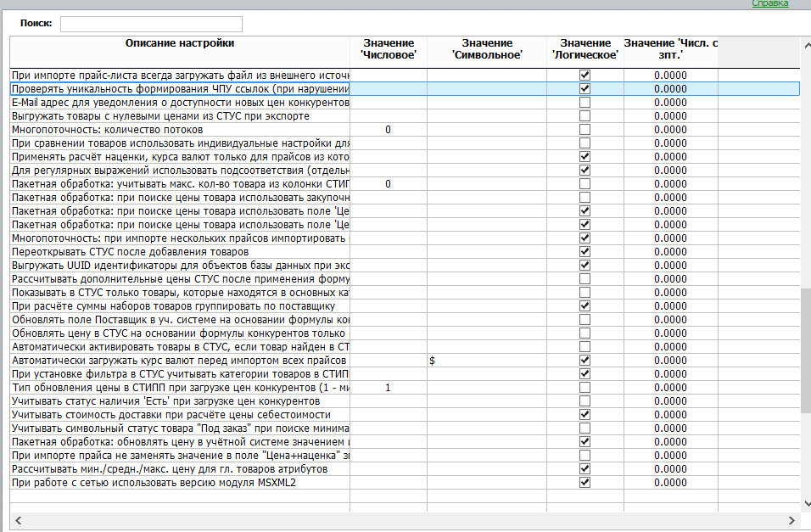Click the scroll down arrow of vertical scrollbar
This screenshot has width=811, height=532.
point(807,503)
